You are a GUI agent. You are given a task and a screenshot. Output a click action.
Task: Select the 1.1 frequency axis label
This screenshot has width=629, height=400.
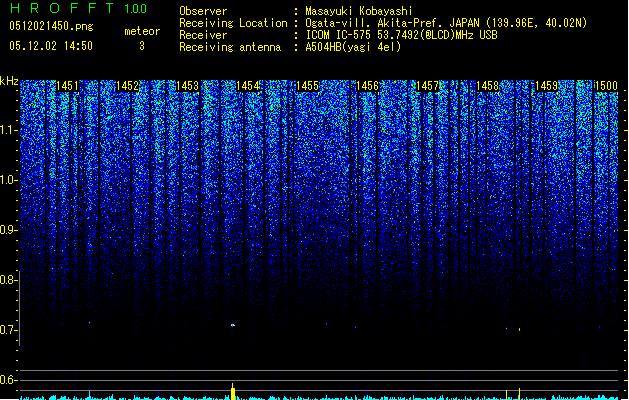click(9, 130)
